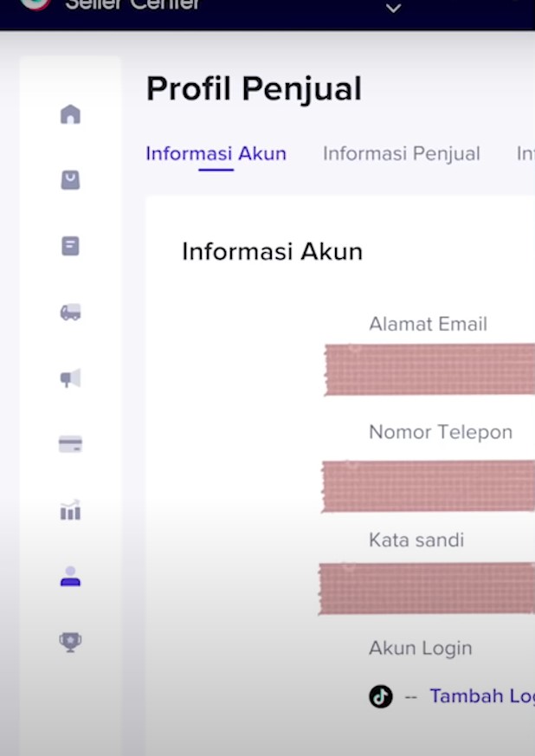Image resolution: width=535 pixels, height=756 pixels.
Task: Open the trophy icon in sidebar
Action: click(70, 642)
